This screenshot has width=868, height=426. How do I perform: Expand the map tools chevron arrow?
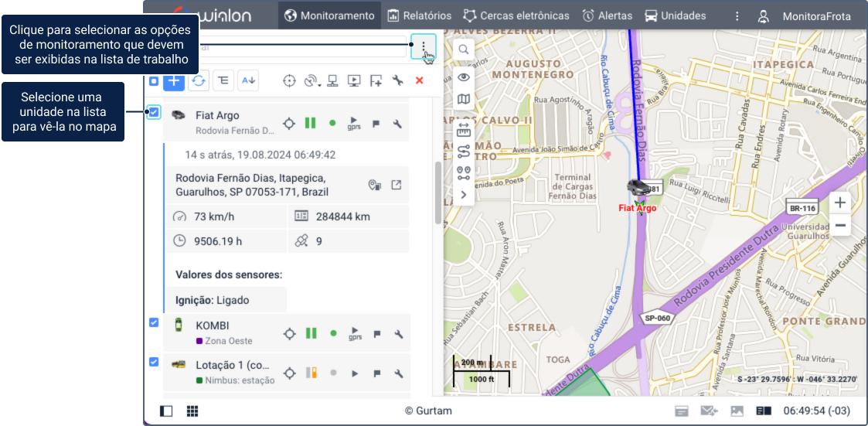(x=463, y=194)
